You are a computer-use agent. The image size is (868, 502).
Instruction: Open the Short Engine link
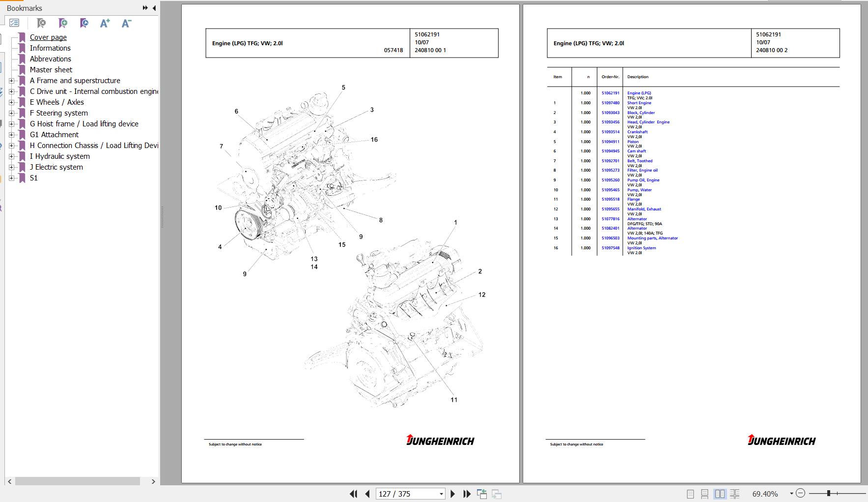639,103
